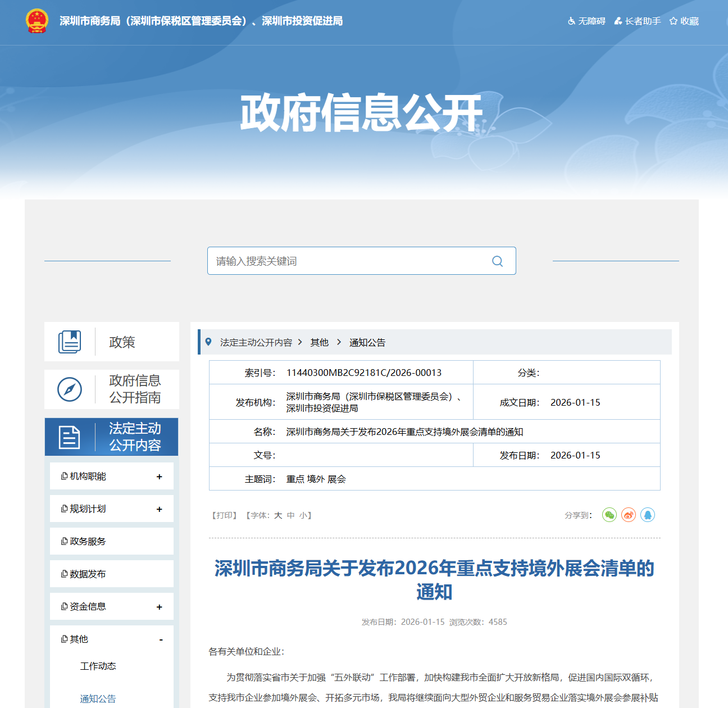
Task: Open 无障碍 accessibility mode
Action: (x=586, y=21)
